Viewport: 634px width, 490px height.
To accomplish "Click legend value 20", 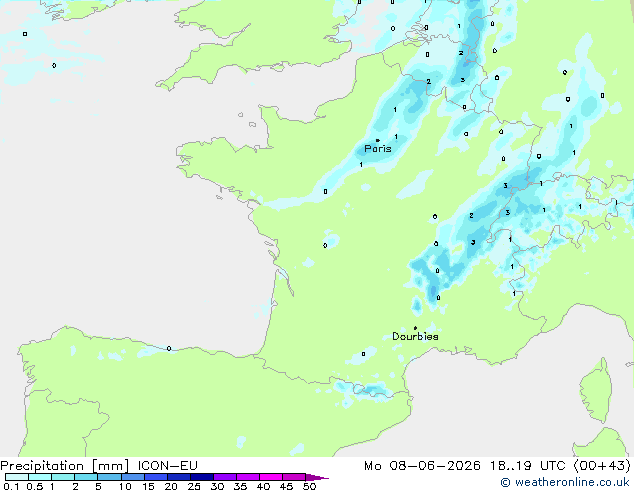I will point(171,486).
